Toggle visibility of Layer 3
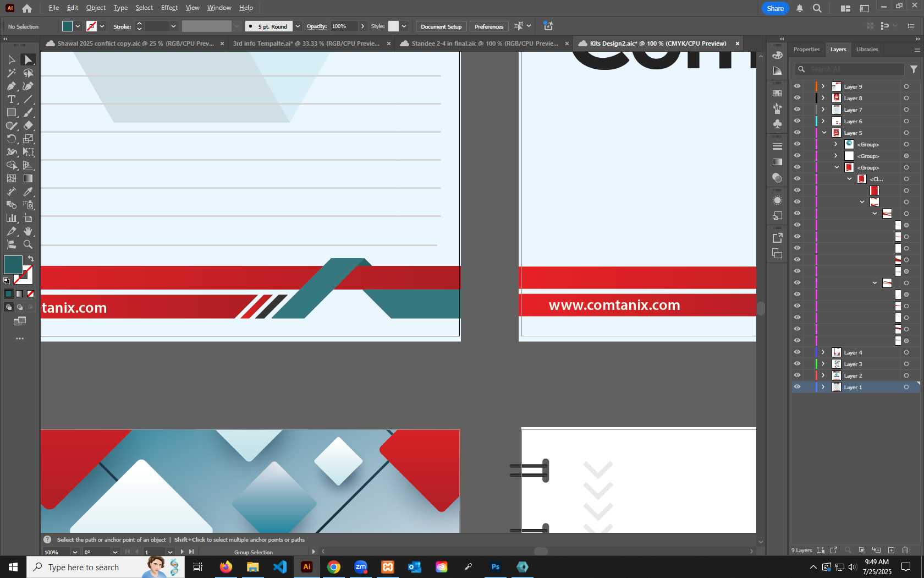Image resolution: width=924 pixels, height=578 pixels. pyautogui.click(x=797, y=364)
